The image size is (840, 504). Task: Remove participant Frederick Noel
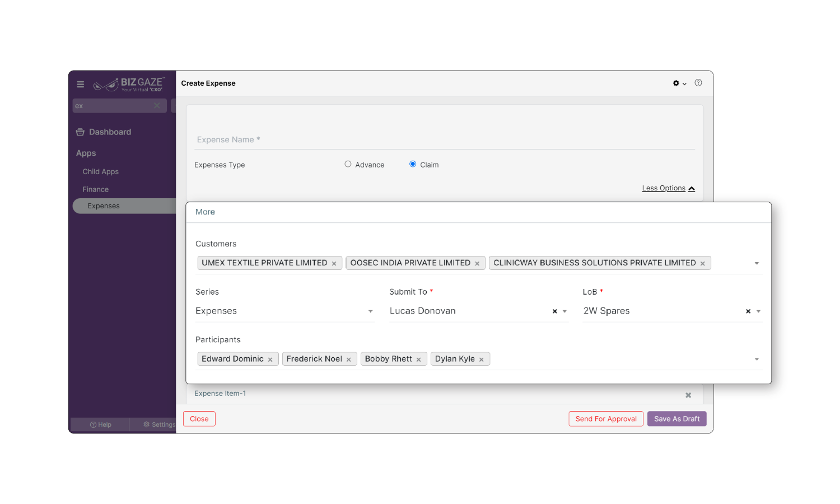(349, 360)
